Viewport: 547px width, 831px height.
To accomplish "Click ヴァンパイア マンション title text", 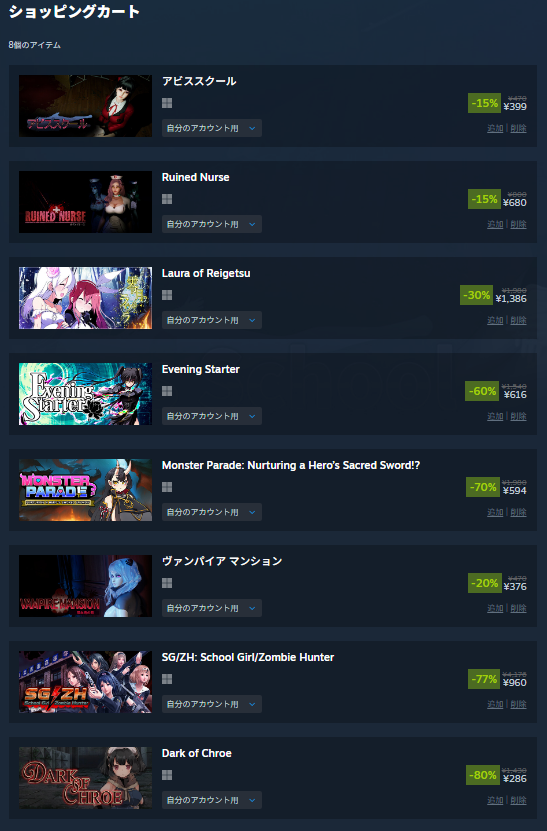I will pos(222,561).
